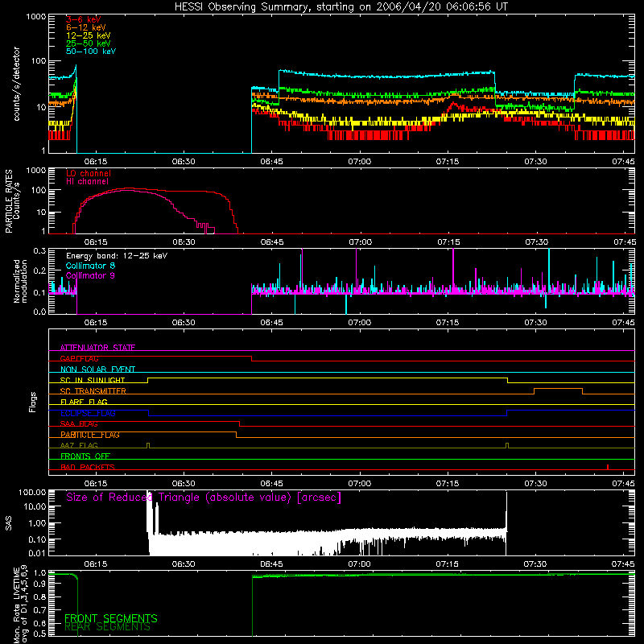Click the 1000 value on counts axis
The image size is (644, 644).
pos(36,17)
